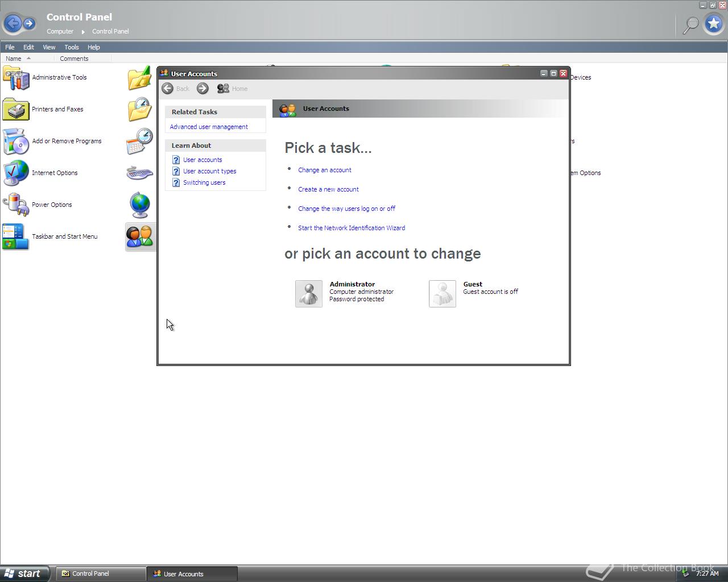Image resolution: width=728 pixels, height=582 pixels.
Task: Open Switching users help link
Action: [204, 182]
